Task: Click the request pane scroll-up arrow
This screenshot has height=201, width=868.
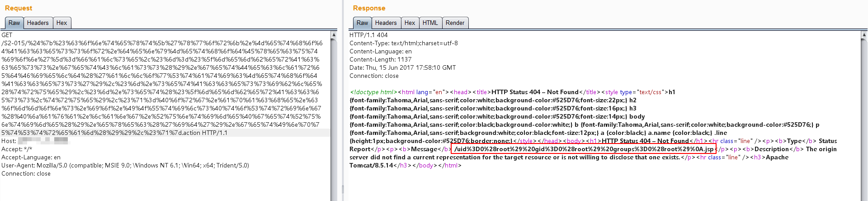Action: (334, 35)
